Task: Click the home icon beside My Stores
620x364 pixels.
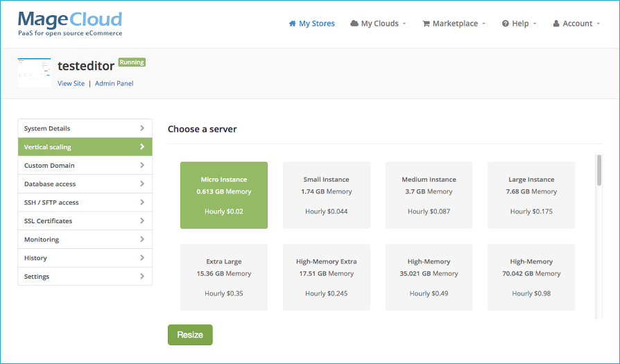Action: coord(292,24)
